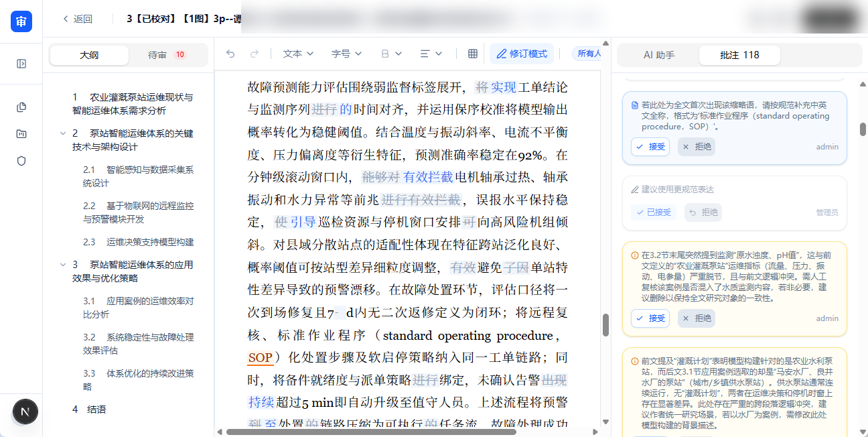The width and height of the screenshot is (868, 437).
Task: Open the documents copy icon in left rail
Action: [21, 107]
